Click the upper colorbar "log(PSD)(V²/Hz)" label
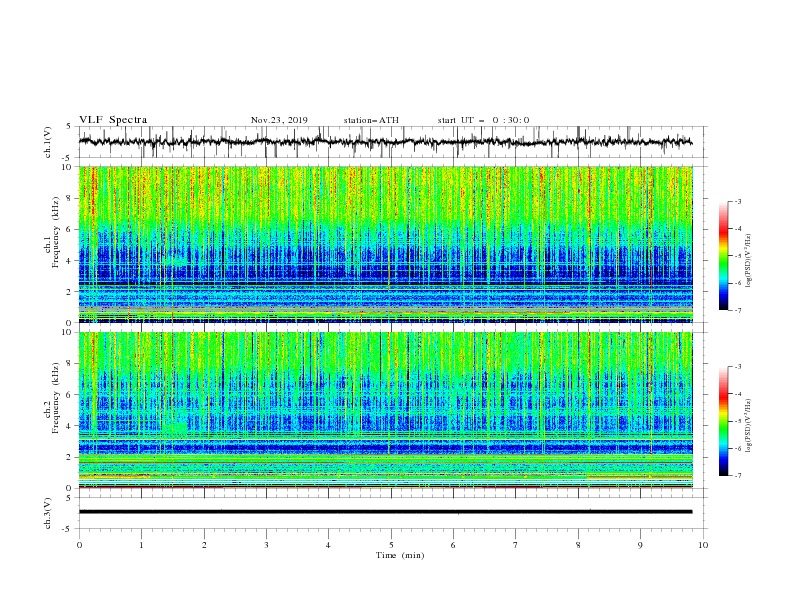Image resolution: width=792 pixels, height=612 pixels. pos(748,261)
